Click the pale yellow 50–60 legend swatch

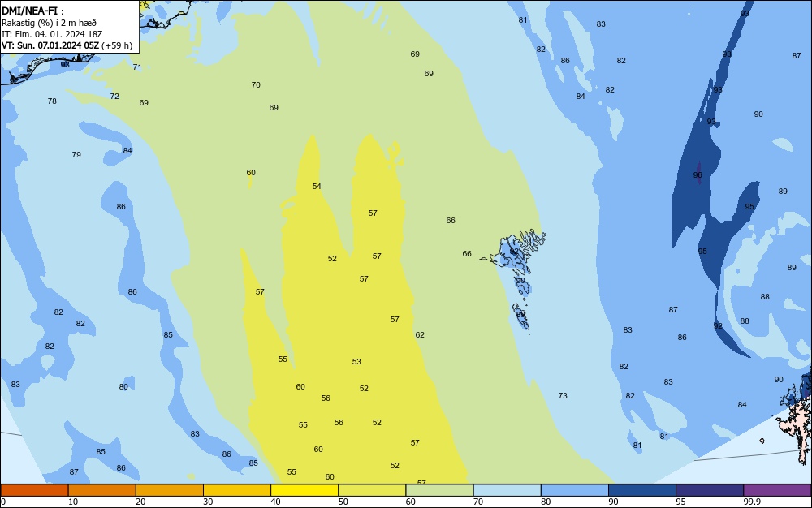point(372,490)
